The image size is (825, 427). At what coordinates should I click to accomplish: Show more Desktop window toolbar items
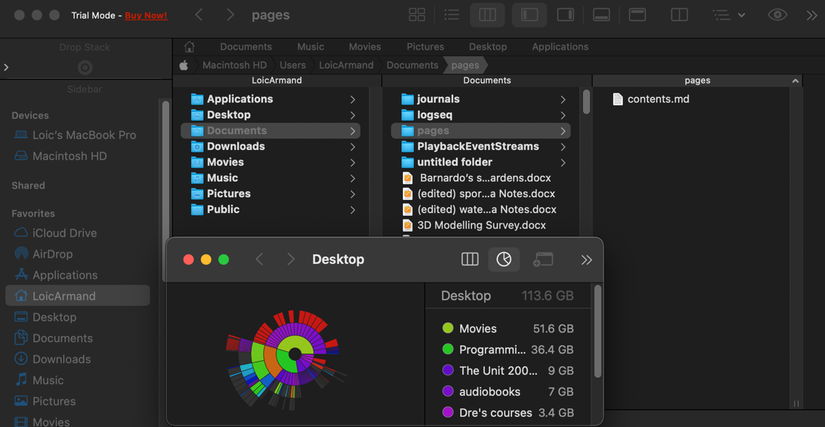pyautogui.click(x=587, y=259)
